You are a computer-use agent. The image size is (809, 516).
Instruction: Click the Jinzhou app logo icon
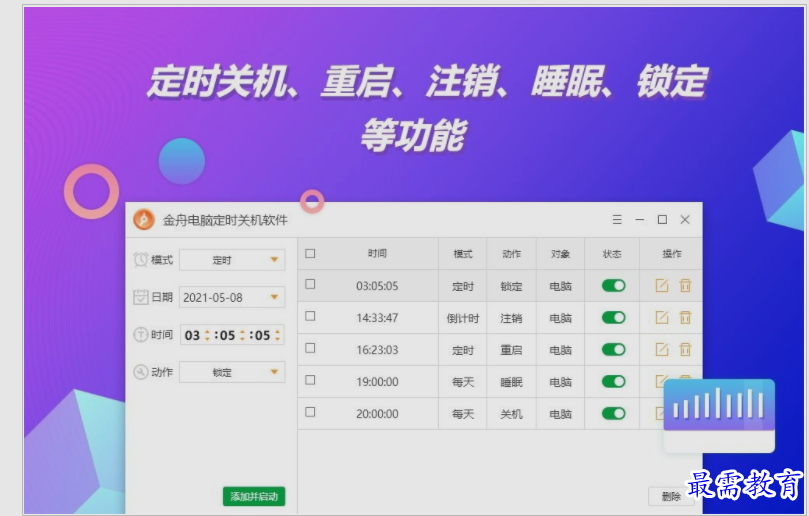pyautogui.click(x=144, y=219)
